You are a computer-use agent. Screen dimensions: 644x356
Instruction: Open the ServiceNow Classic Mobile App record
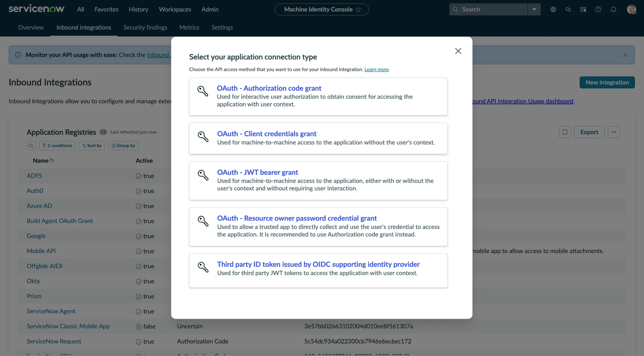[x=68, y=326]
